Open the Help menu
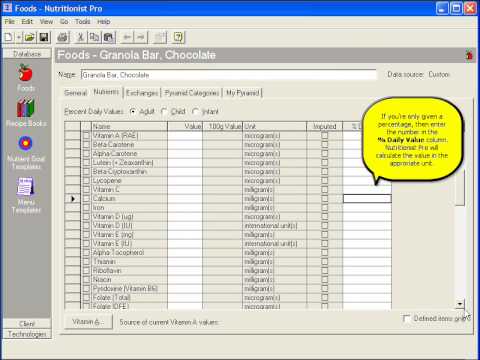Image resolution: width=480 pixels, height=360 pixels. [x=103, y=22]
